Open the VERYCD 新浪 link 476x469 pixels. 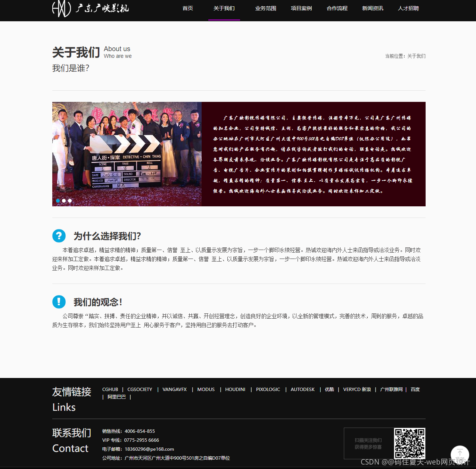(357, 389)
